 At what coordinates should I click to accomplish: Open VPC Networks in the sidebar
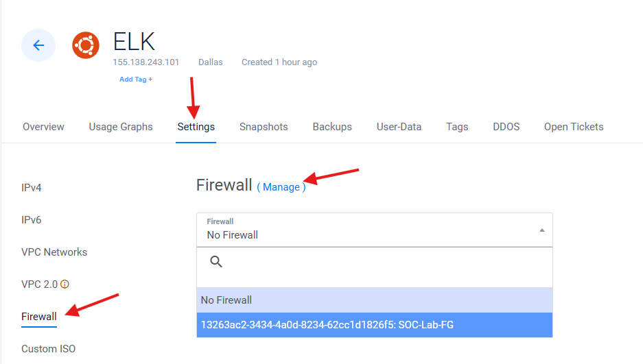[54, 252]
